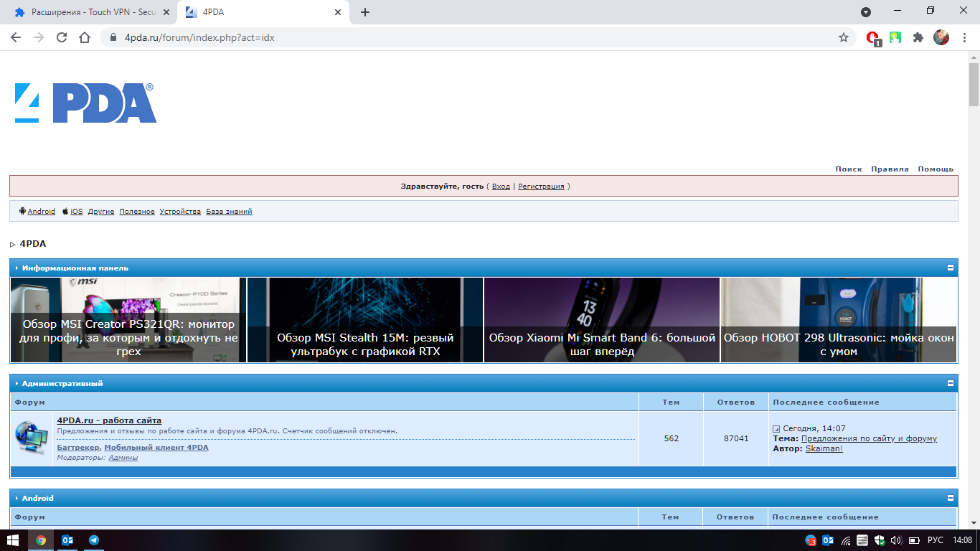Viewport: 980px width, 551px height.
Task: Open the Chrome profile avatar
Action: pyautogui.click(x=941, y=37)
